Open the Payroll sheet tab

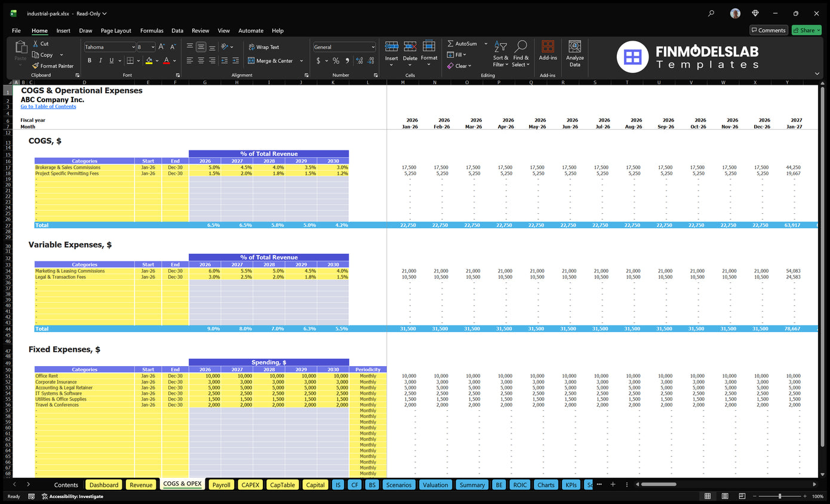[221, 485]
